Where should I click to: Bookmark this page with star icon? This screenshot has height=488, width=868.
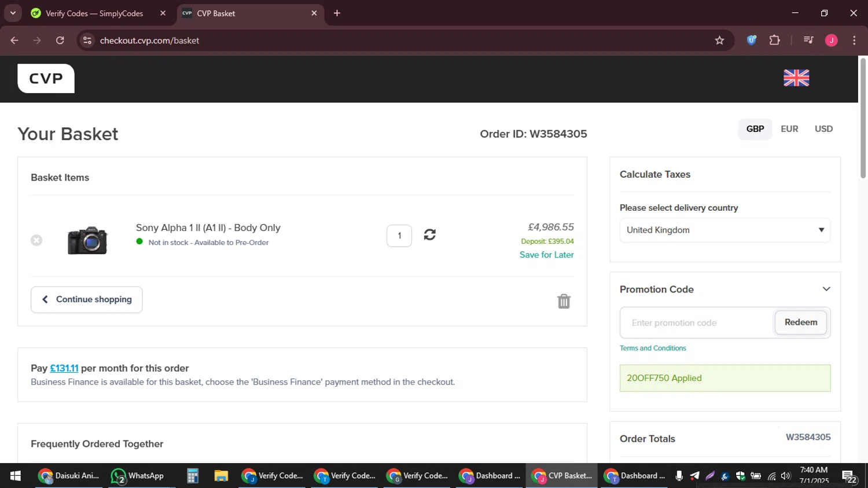pyautogui.click(x=719, y=41)
